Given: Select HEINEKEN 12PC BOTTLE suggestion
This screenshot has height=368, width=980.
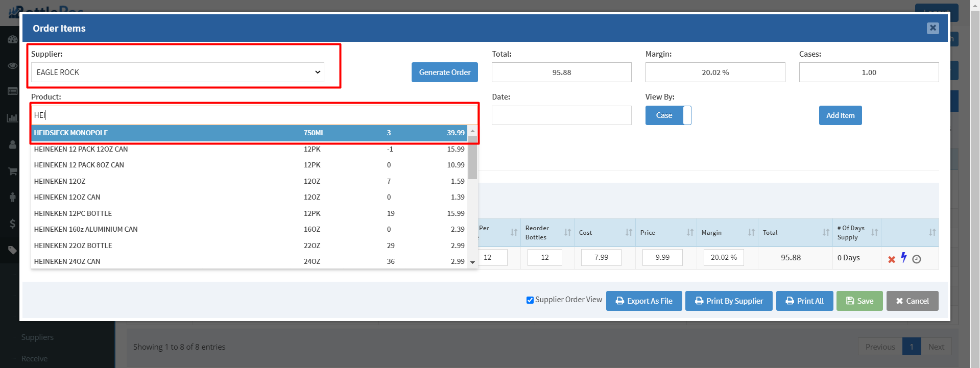Looking at the screenshot, I should (x=249, y=213).
